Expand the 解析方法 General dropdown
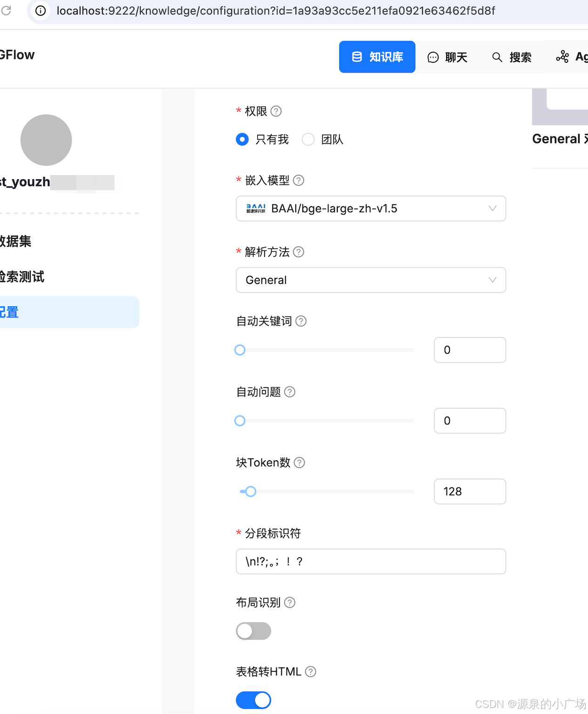The image size is (588, 714). pyautogui.click(x=371, y=280)
